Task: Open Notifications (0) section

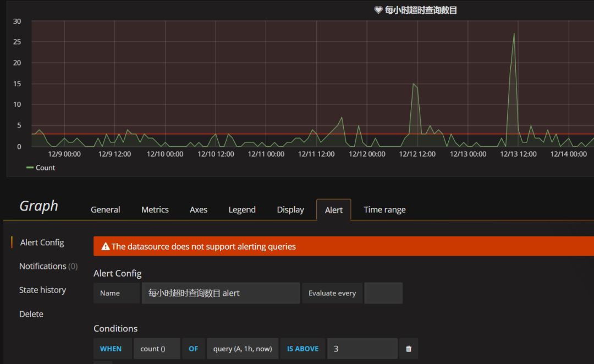Action: pos(48,266)
